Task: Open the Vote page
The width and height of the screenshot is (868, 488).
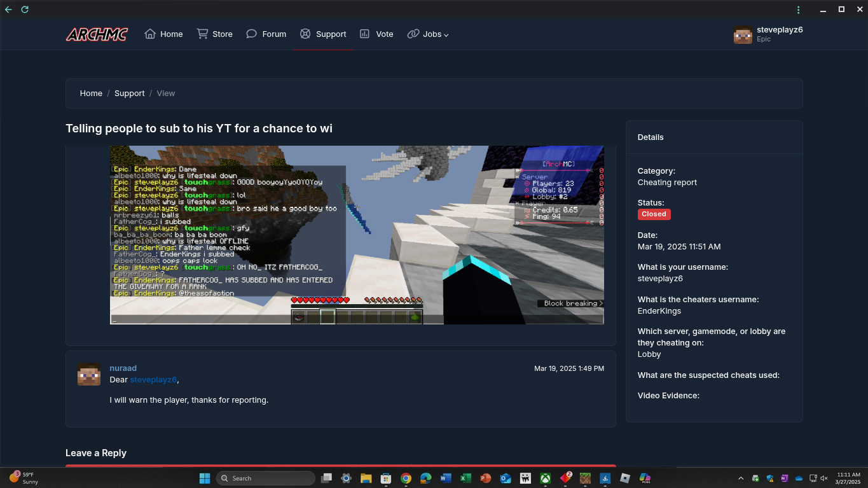Action: [x=376, y=34]
